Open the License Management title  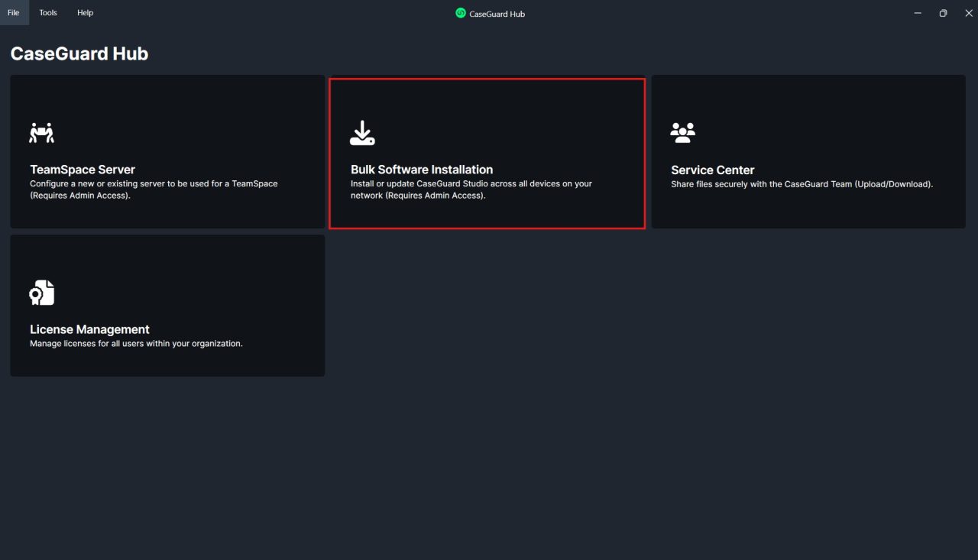[89, 329]
